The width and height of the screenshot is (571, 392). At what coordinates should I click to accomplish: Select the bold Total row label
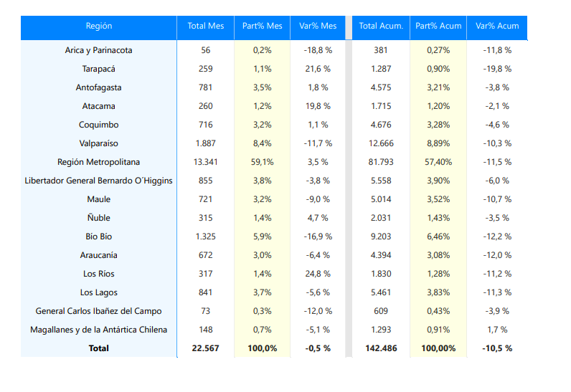tap(99, 348)
